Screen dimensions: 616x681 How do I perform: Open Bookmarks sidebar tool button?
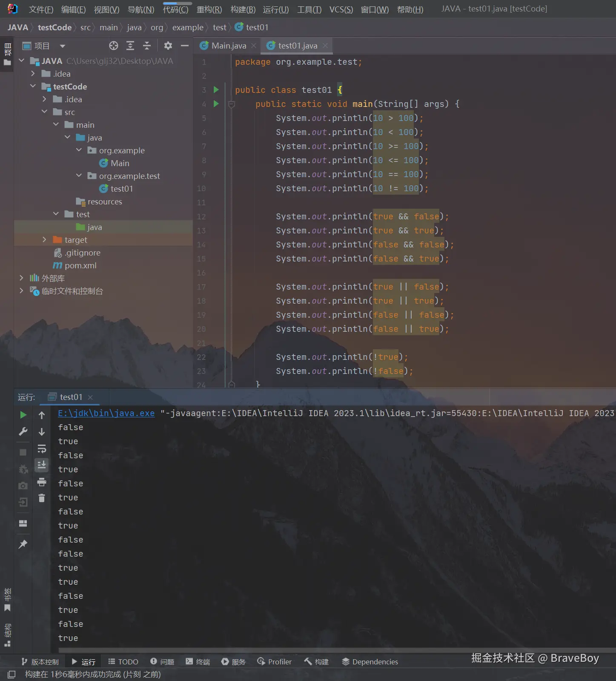click(x=7, y=600)
